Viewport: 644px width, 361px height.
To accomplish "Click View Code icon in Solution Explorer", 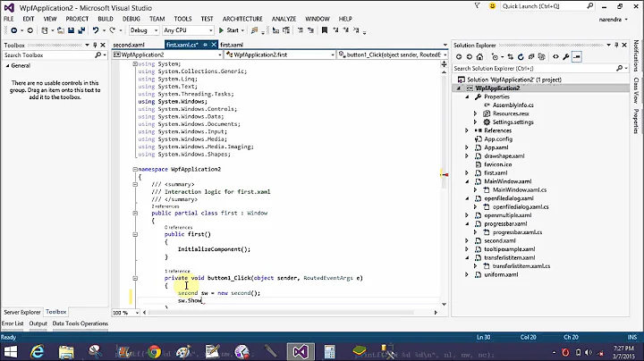I will [x=555, y=57].
